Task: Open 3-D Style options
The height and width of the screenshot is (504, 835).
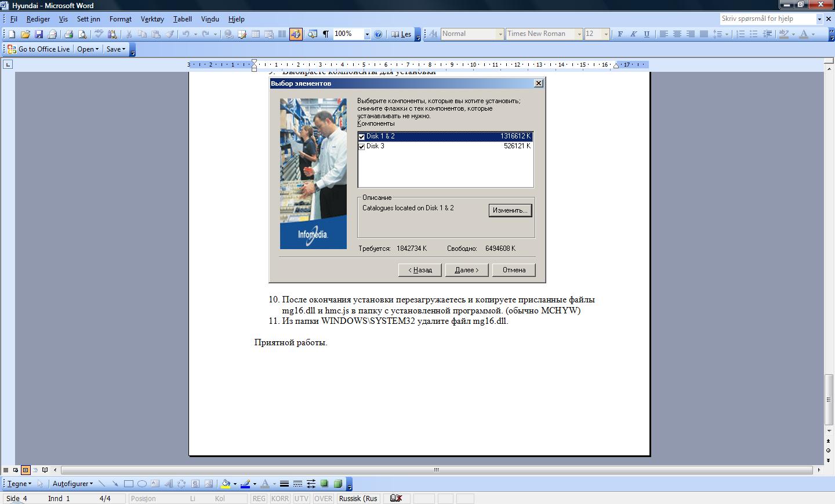Action: click(337, 484)
